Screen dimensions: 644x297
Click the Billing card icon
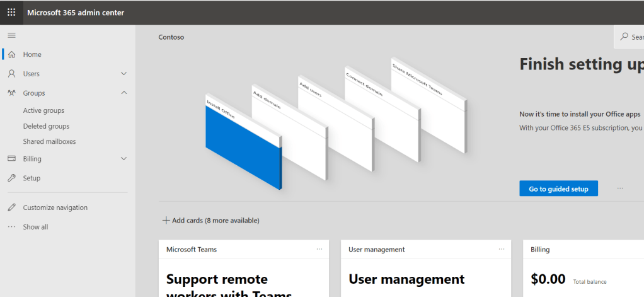coord(11,159)
